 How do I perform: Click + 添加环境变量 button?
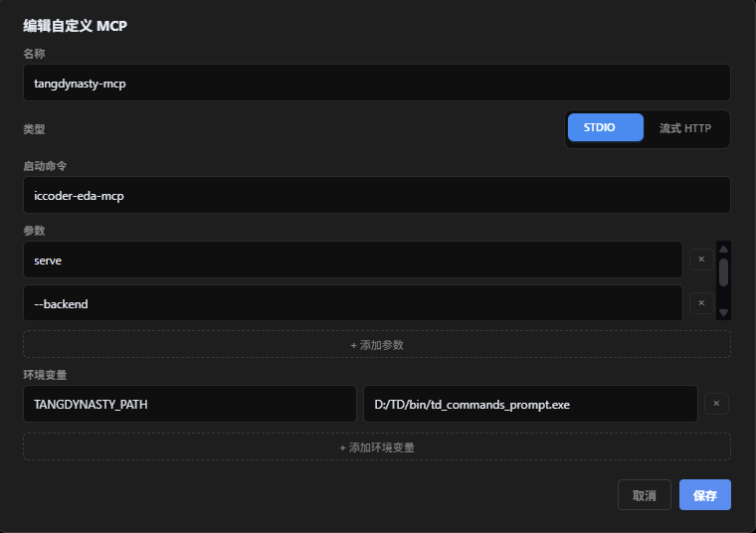377,446
